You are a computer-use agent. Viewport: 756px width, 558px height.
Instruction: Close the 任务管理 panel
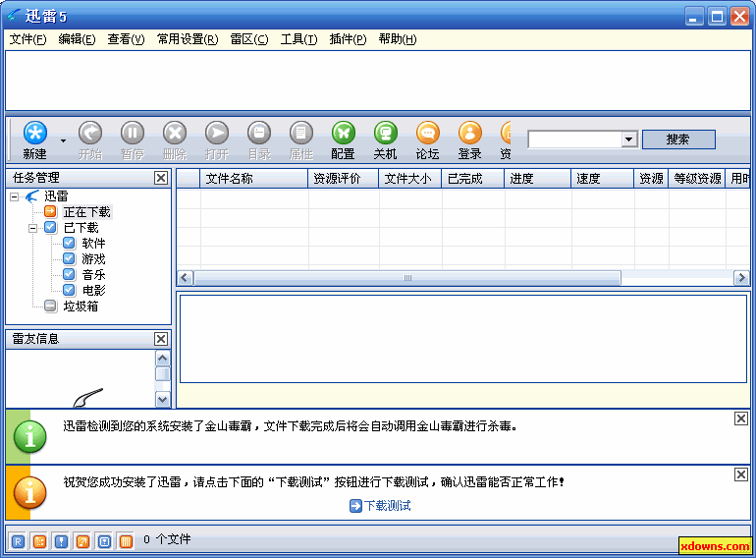tap(161, 178)
